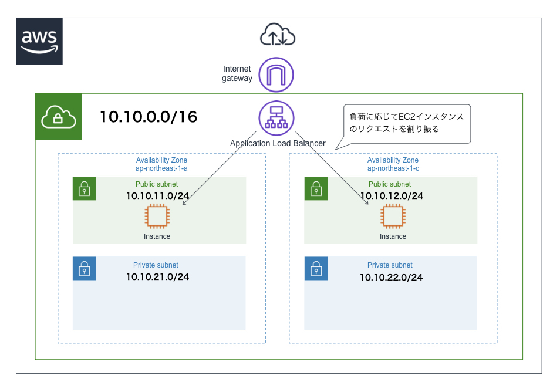
Task: Click the Internet gateway label
Action: point(237,73)
